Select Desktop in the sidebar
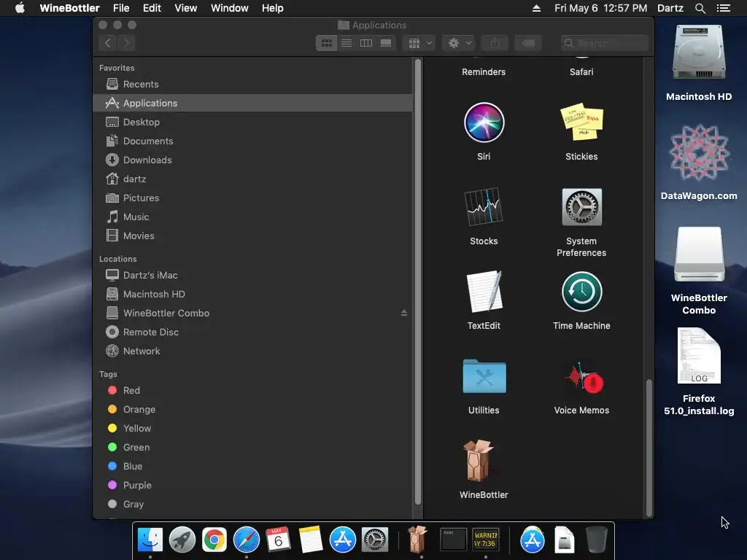 [x=253, y=122]
